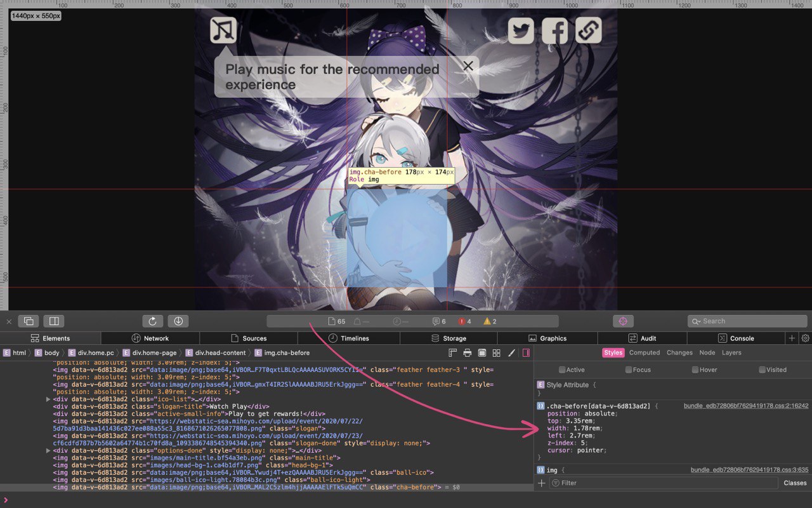Open the Console tab

[735, 338]
